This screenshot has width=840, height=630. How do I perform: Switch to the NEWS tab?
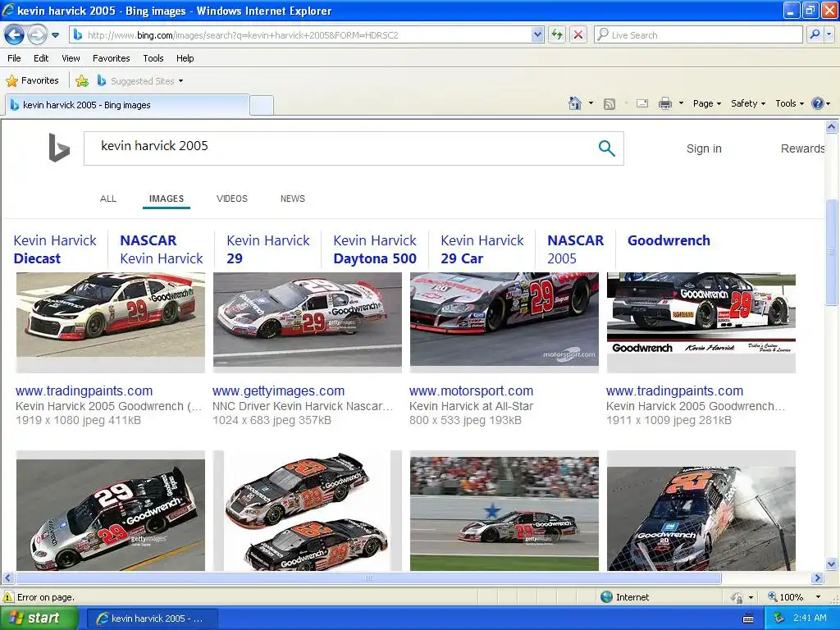coord(293,199)
